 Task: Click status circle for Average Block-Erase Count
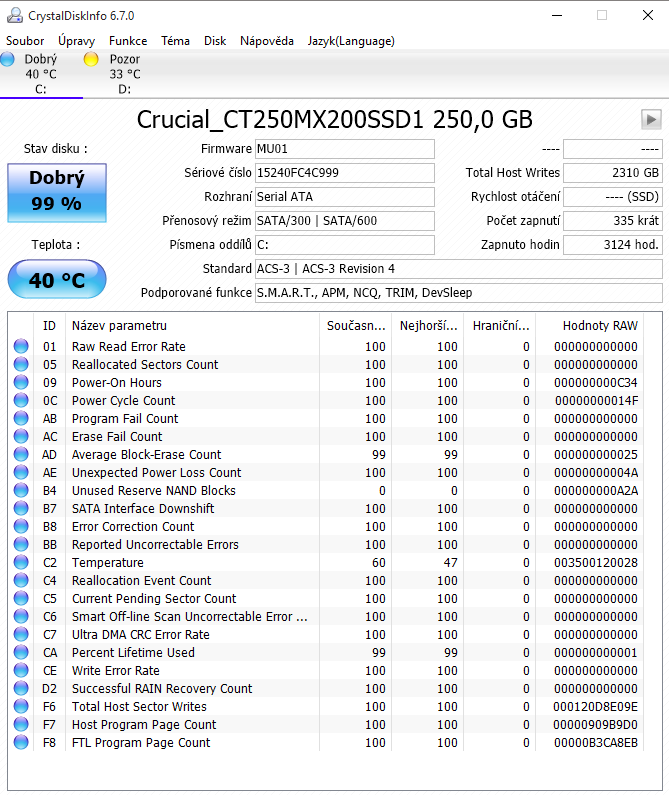pos(21,454)
